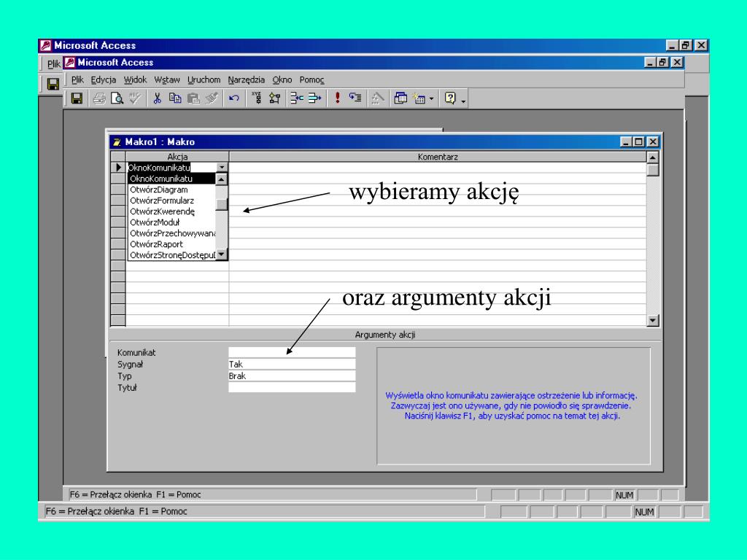The image size is (747, 560).
Task: Click the New Object icon
Action: point(419,98)
